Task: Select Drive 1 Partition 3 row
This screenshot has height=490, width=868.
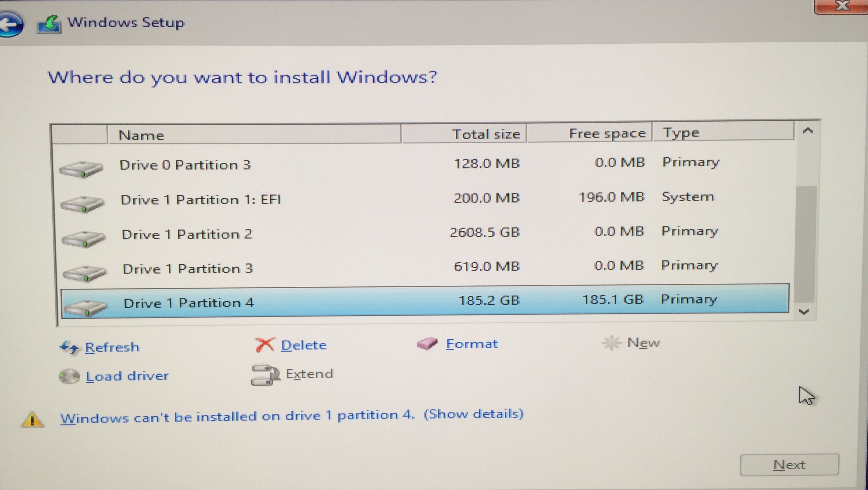Action: tap(188, 269)
